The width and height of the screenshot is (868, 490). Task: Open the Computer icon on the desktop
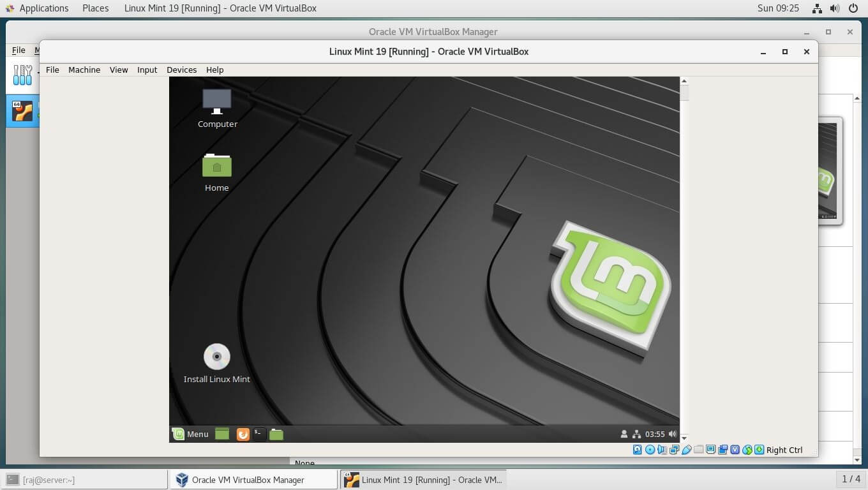click(216, 102)
